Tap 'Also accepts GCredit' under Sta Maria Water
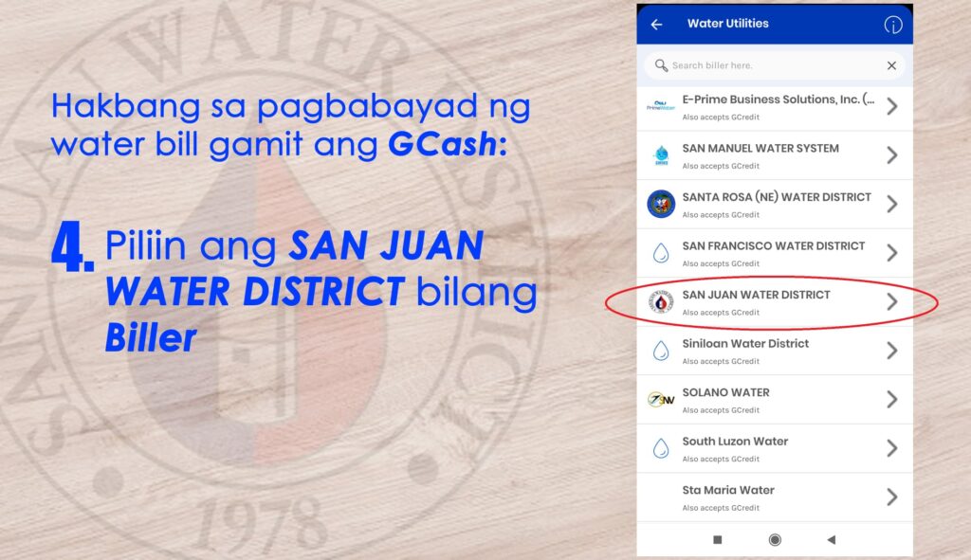 pos(721,508)
